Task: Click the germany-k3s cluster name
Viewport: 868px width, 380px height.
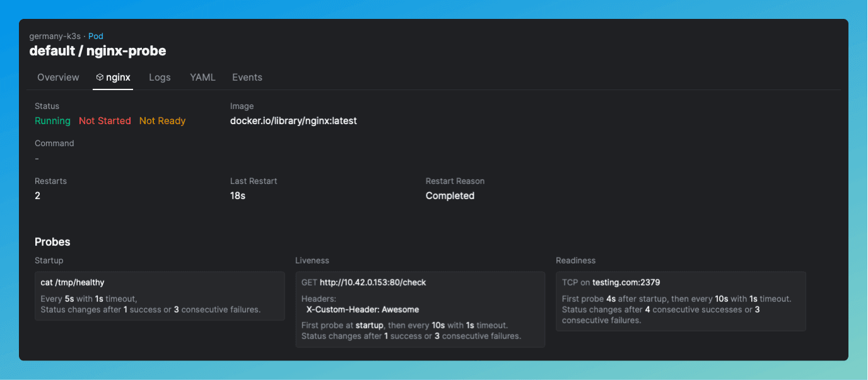Action: tap(55, 37)
